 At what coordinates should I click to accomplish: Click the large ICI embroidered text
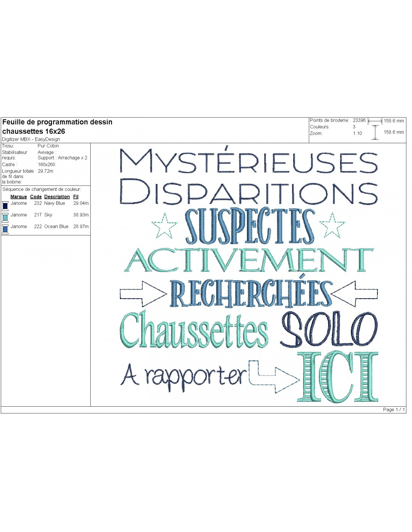pos(337,377)
